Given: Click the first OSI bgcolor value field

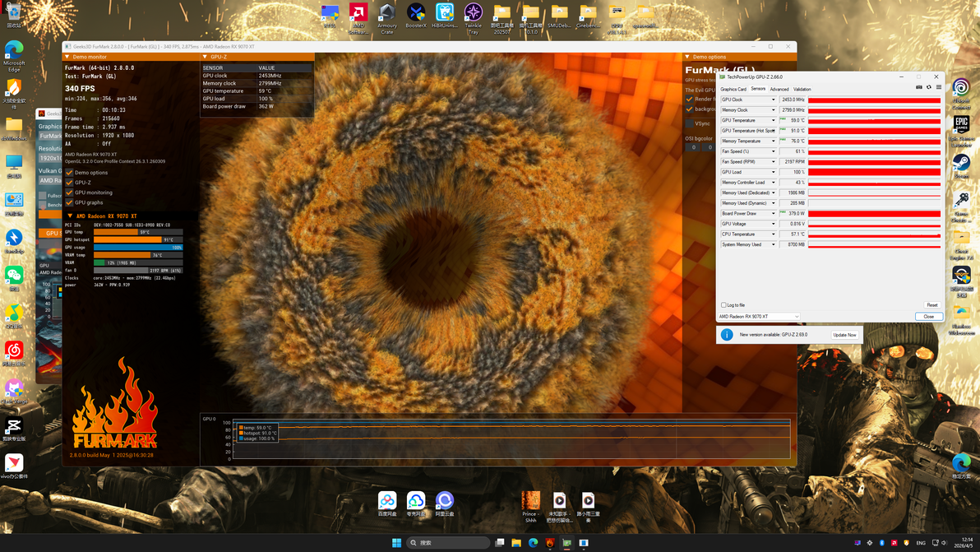Looking at the screenshot, I should coord(694,147).
